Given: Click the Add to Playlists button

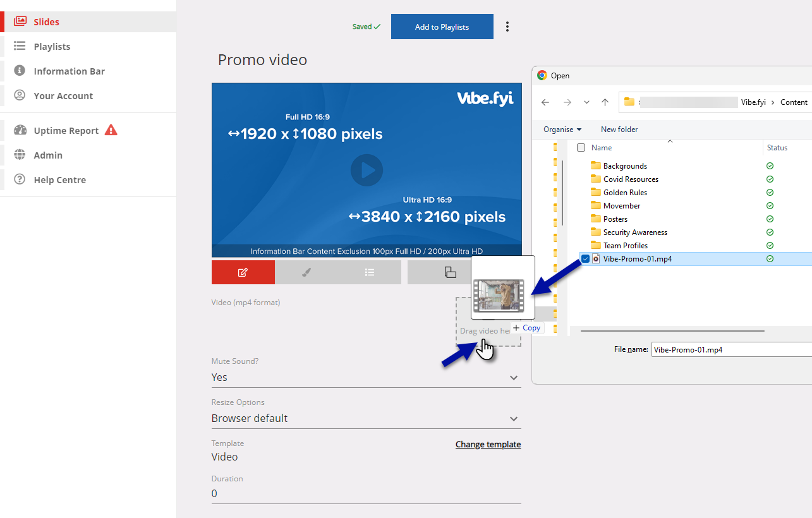Looking at the screenshot, I should [442, 27].
